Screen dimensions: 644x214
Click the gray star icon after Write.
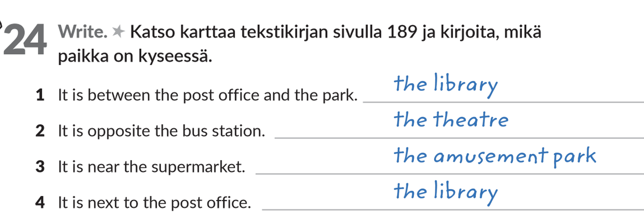point(118,31)
